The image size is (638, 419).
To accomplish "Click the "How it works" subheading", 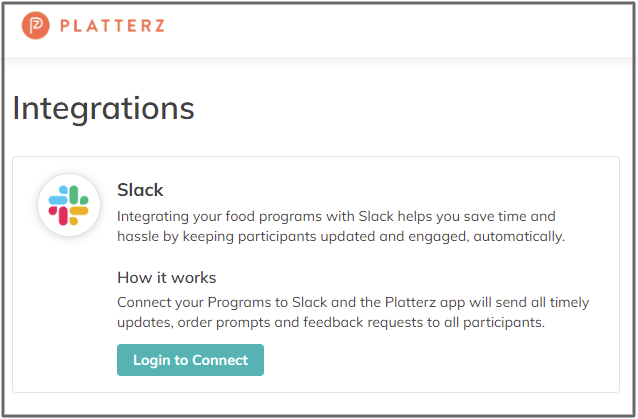I will pos(166,277).
